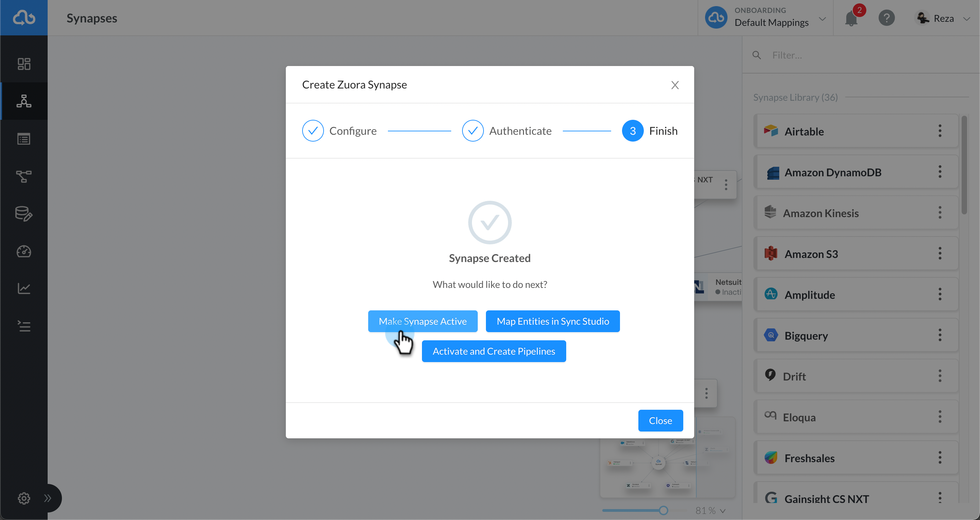Viewport: 980px width, 520px height.
Task: Open the line chart analytics icon
Action: pos(23,288)
